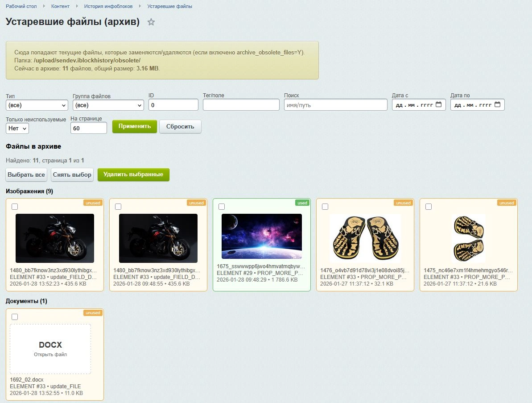Click the DOCX 'Открыть файл' preview
The width and height of the screenshot is (532, 403).
pyautogui.click(x=50, y=349)
